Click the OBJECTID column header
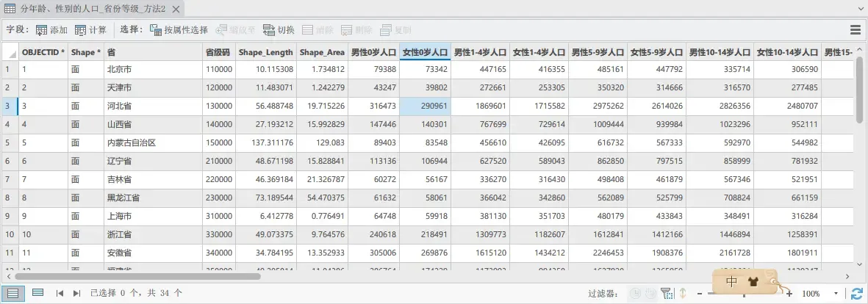 (x=43, y=53)
